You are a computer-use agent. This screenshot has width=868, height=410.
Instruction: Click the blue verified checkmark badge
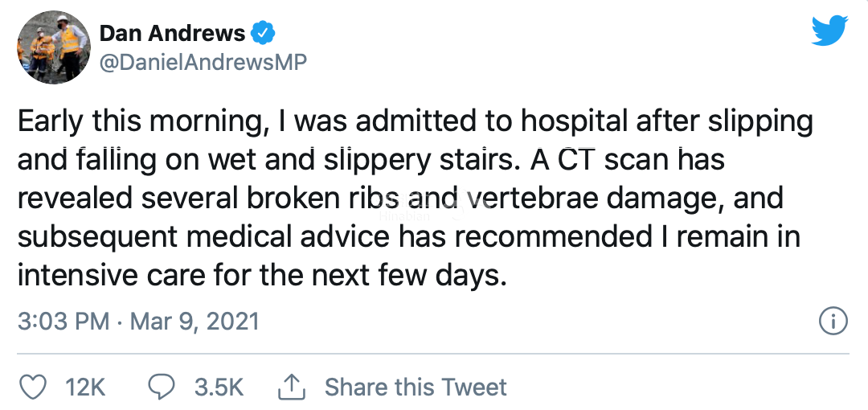coord(264,34)
